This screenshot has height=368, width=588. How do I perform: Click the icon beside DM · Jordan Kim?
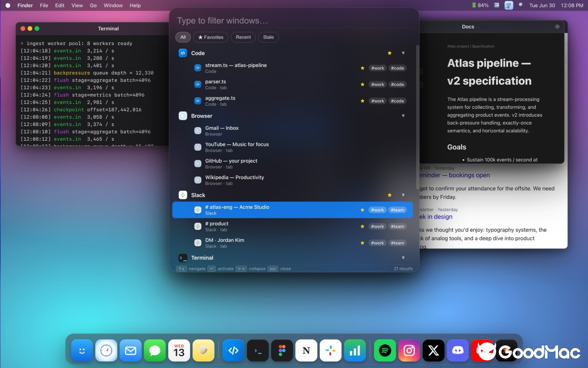click(x=198, y=243)
